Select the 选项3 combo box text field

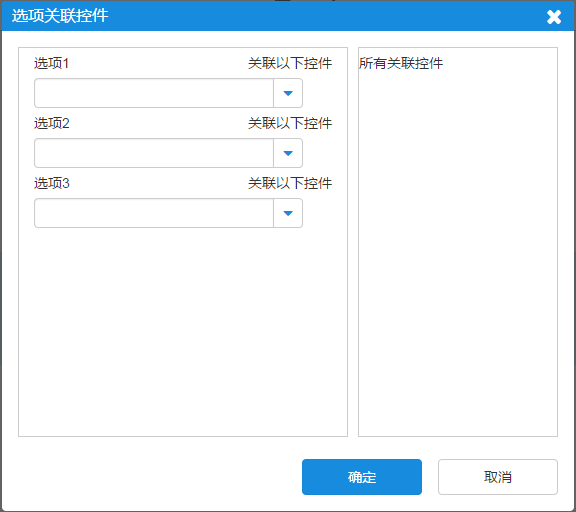click(154, 213)
